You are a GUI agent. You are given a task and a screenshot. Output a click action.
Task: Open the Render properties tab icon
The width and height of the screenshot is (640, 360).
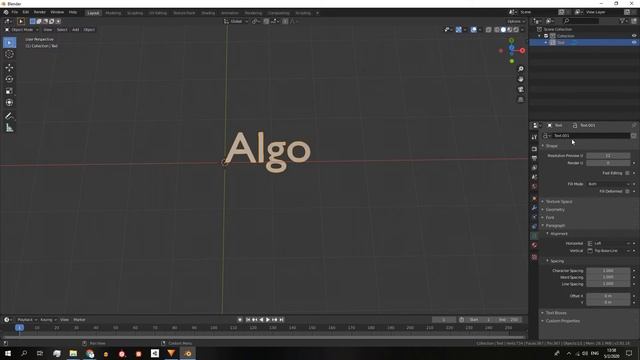point(534,149)
